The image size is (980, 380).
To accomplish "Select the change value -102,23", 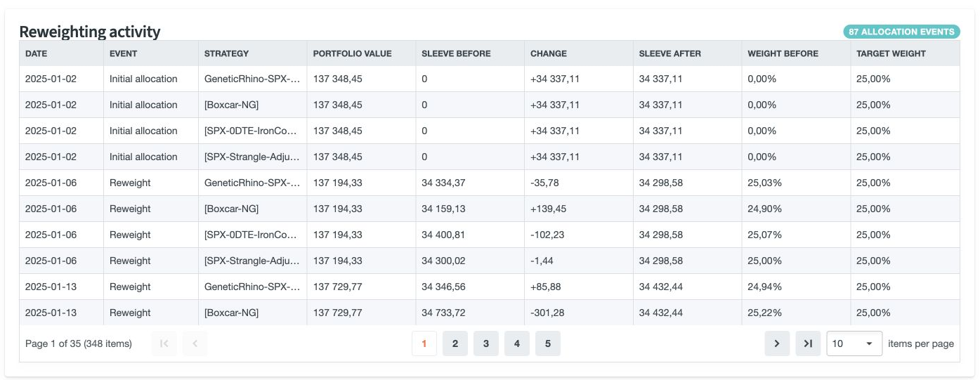I will coord(547,235).
